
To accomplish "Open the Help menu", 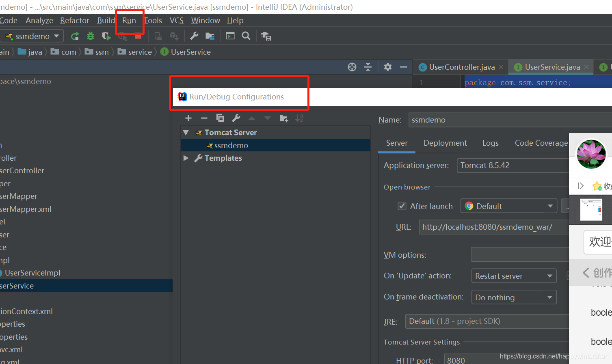I will [x=235, y=21].
